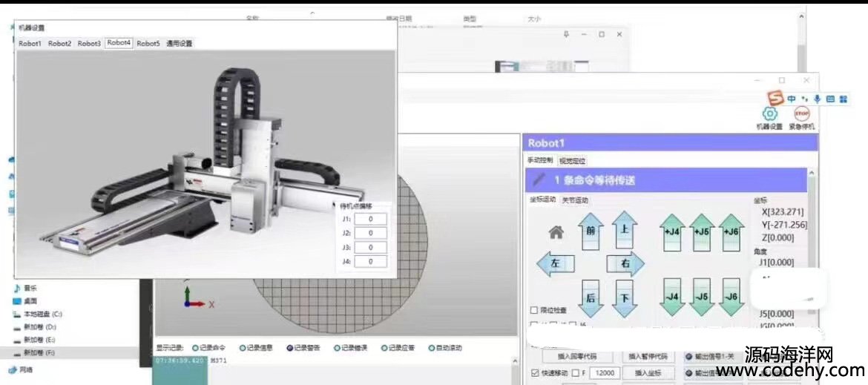Image resolution: width=868 pixels, height=385 pixels.
Task: Select the 坐标运动 tab
Action: click(x=543, y=200)
